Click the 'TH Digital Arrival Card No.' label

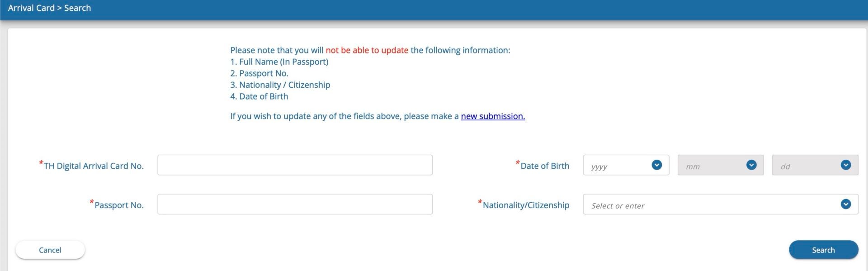point(94,166)
